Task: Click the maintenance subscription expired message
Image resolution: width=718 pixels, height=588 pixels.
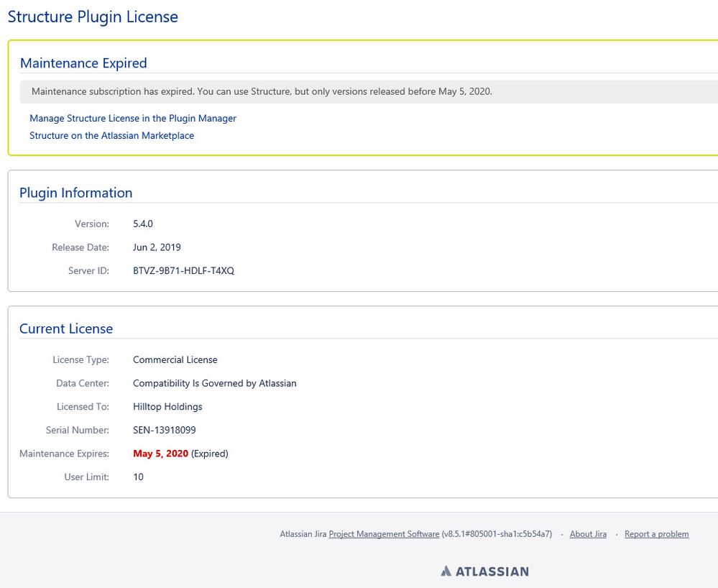Action: tap(262, 91)
